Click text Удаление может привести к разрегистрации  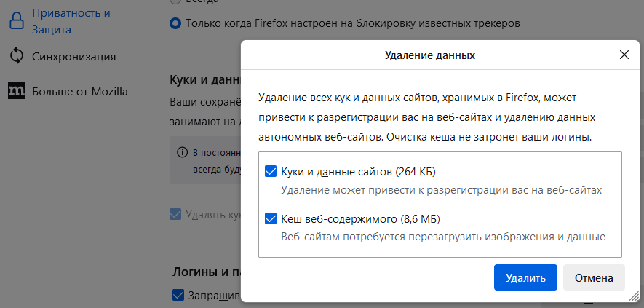tap(442, 190)
